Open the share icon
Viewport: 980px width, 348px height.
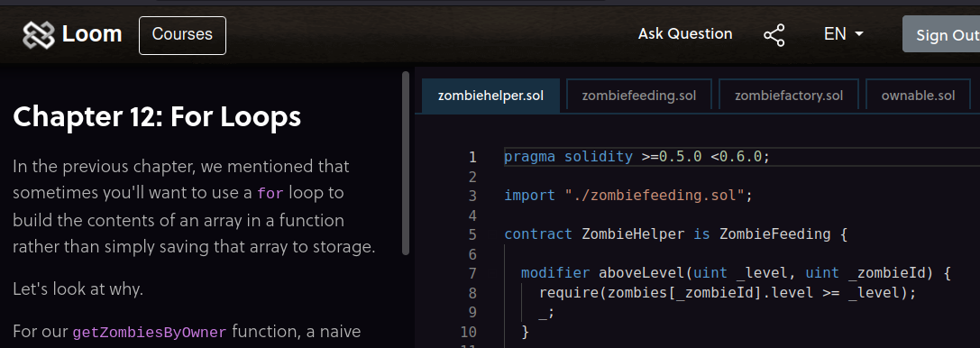pos(774,35)
